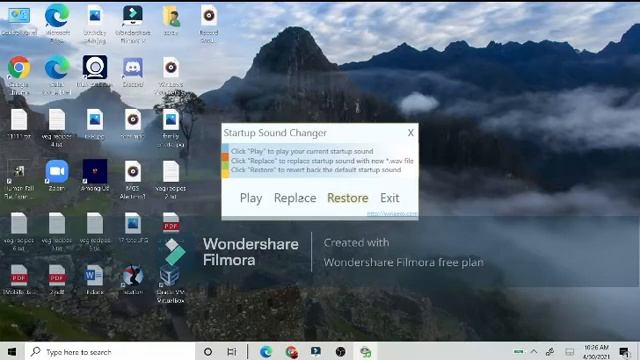Screen dimensions: 640x360
Task: Select the Discord desktop shortcut
Action: point(133,72)
